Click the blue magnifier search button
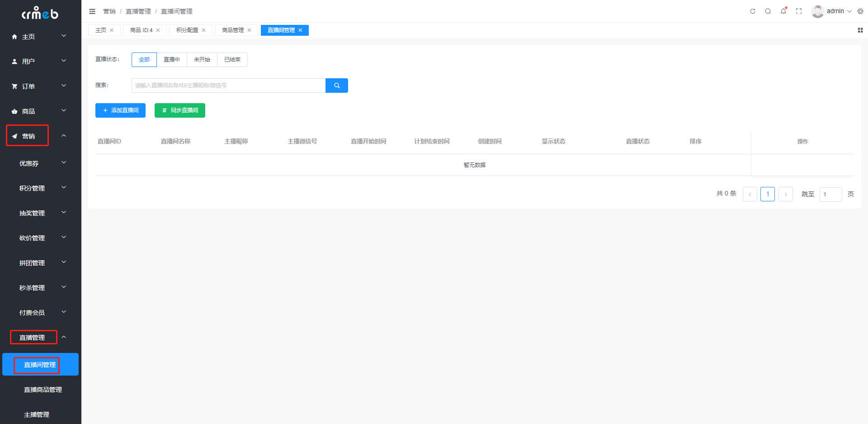Screen dimensions: 868x424 (337, 86)
